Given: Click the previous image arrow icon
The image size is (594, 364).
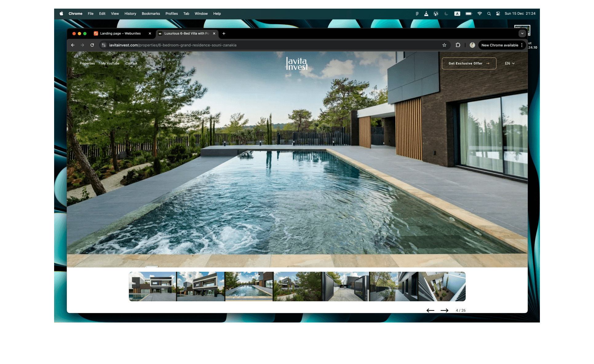Looking at the screenshot, I should pyautogui.click(x=430, y=310).
